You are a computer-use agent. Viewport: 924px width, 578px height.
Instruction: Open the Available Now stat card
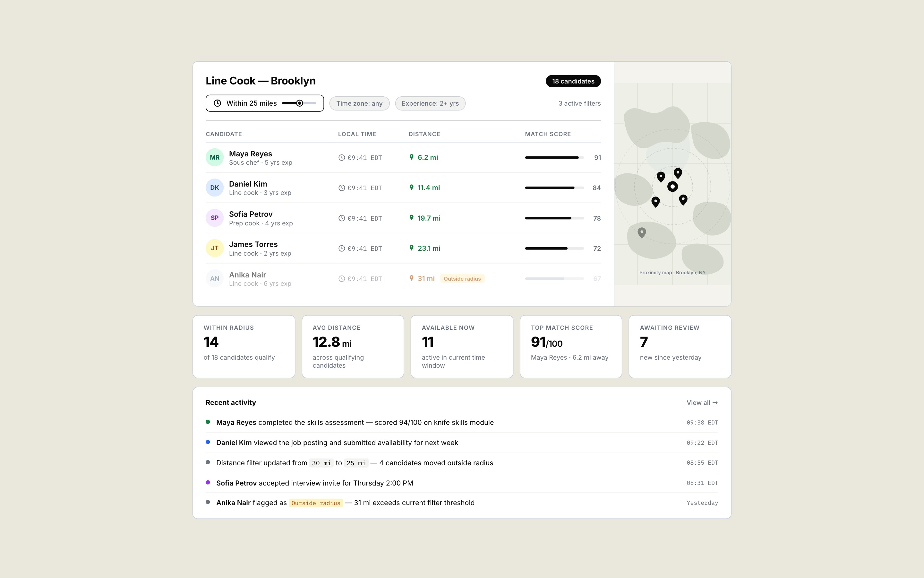pyautogui.click(x=462, y=347)
